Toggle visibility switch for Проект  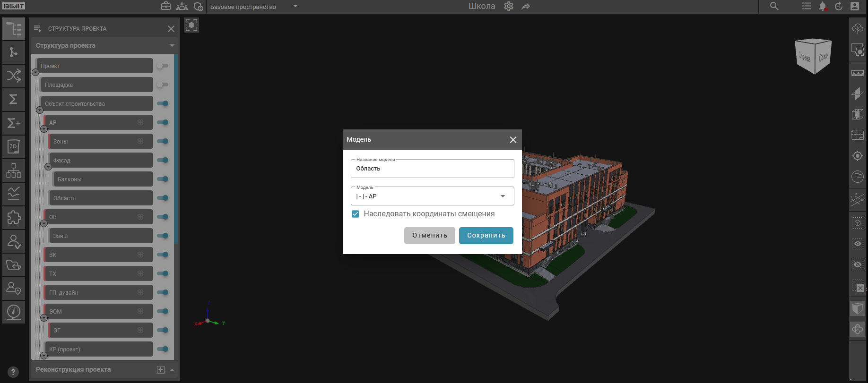click(x=163, y=66)
